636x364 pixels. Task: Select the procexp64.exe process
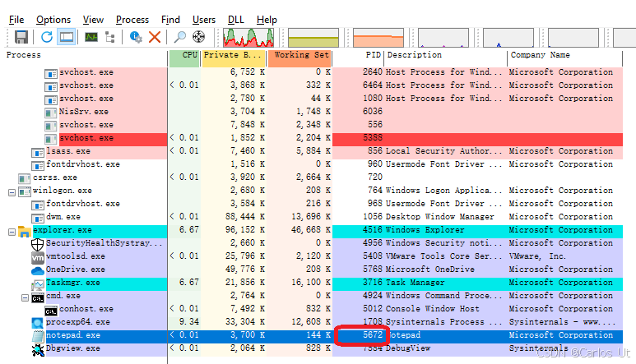(x=78, y=322)
